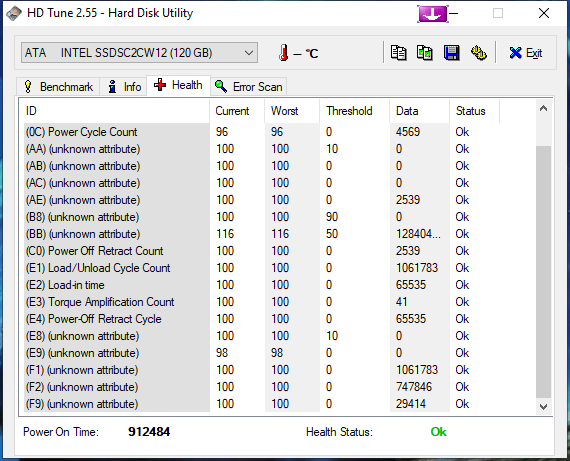Select the Error Scan tab

[249, 87]
